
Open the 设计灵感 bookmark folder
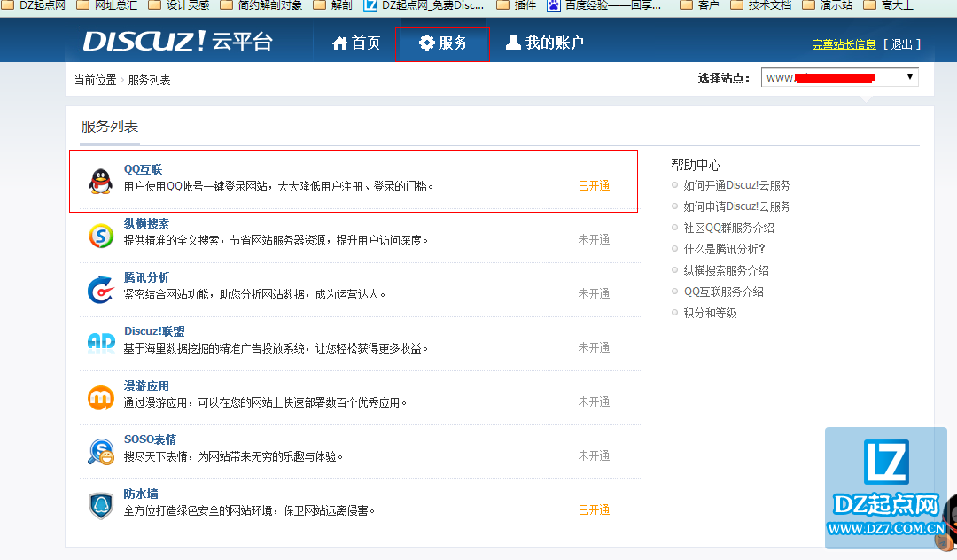coord(179,5)
